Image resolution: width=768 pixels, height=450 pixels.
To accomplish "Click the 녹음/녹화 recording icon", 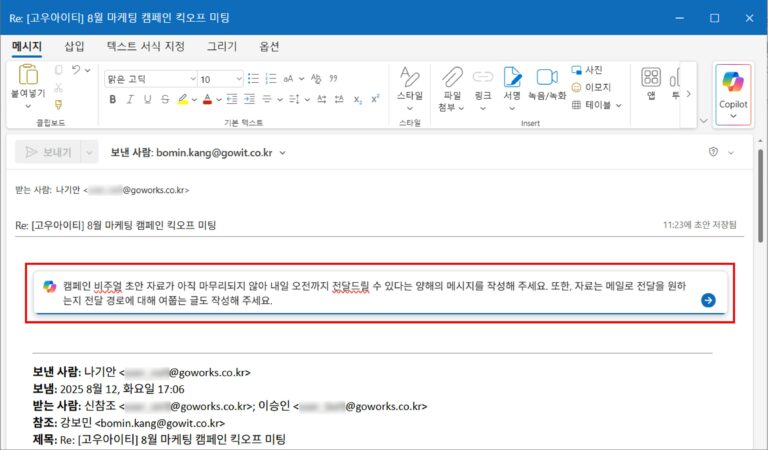I will pos(547,77).
